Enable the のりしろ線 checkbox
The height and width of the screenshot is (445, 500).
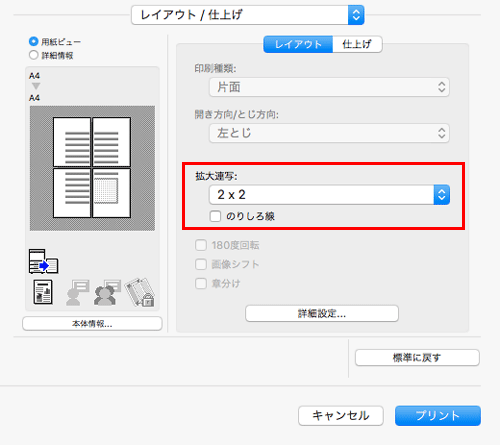click(x=215, y=216)
